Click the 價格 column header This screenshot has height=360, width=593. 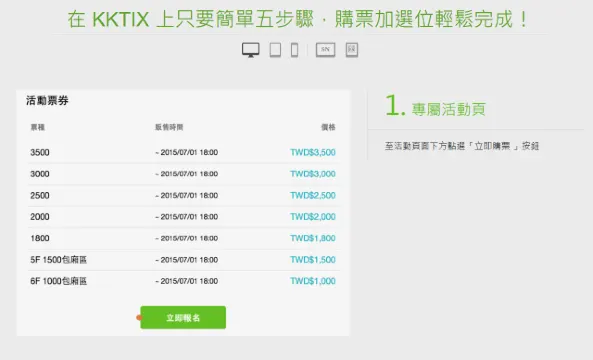point(328,127)
